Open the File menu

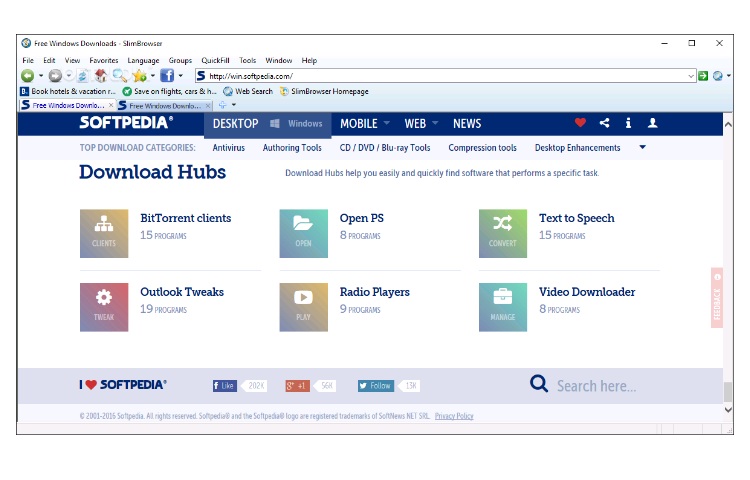(28, 60)
